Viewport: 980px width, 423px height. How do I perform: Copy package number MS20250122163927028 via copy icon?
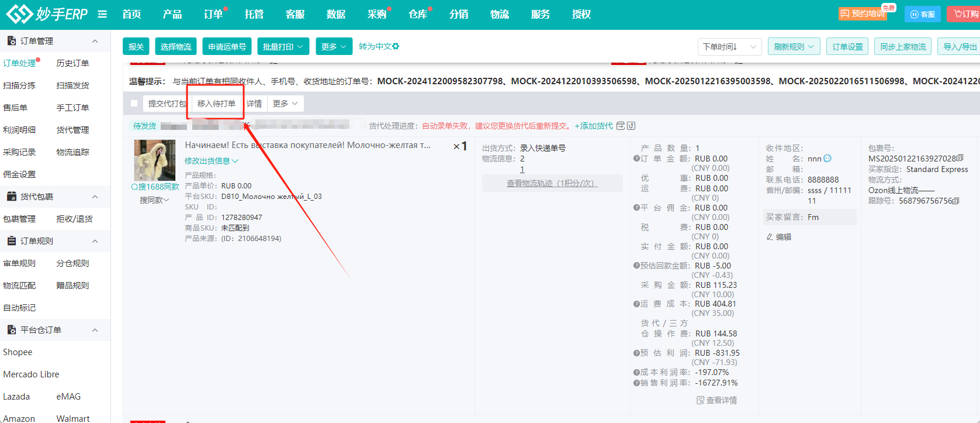tap(960, 159)
